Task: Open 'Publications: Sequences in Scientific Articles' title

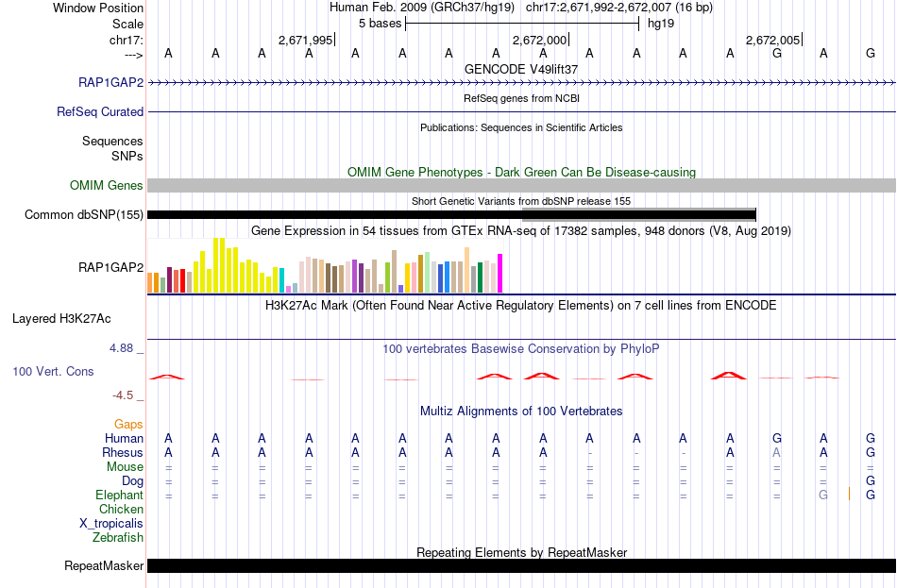Action: tap(521, 127)
